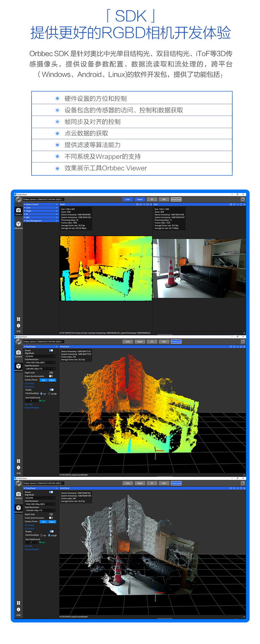This screenshot has height=644, width=260.
Task: Select the IMU tab in the bottom window
Action: [164, 483]
